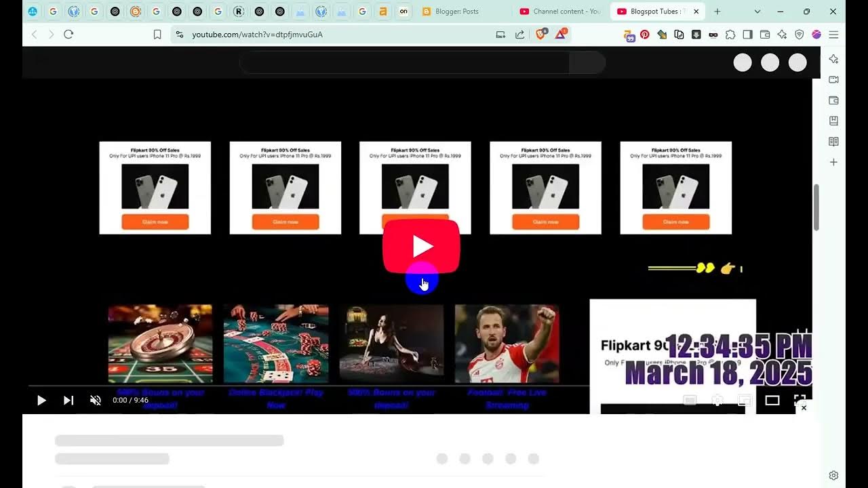Open the Pinterest extension icon
Image resolution: width=868 pixels, height=488 pixels.
644,34
